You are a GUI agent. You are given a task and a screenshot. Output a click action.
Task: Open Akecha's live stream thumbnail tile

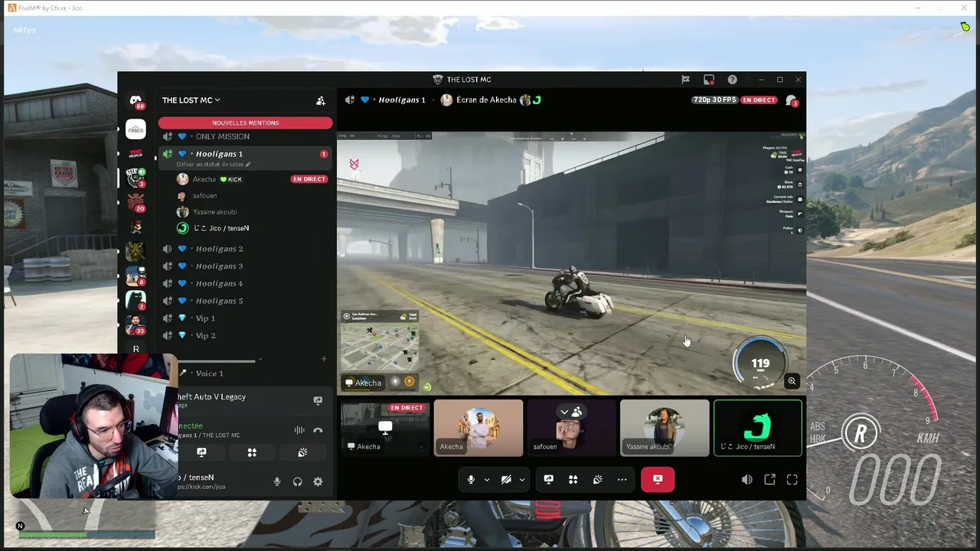385,428
